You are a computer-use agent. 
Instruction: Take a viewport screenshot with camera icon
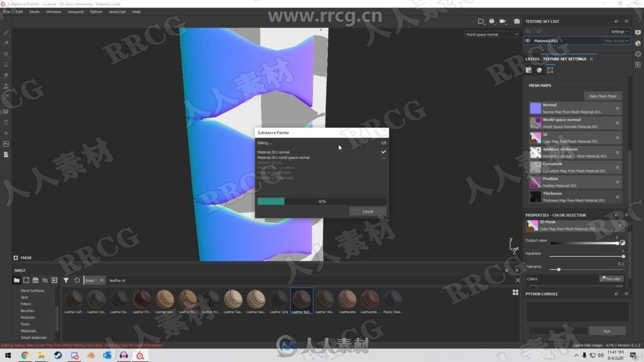517,21
